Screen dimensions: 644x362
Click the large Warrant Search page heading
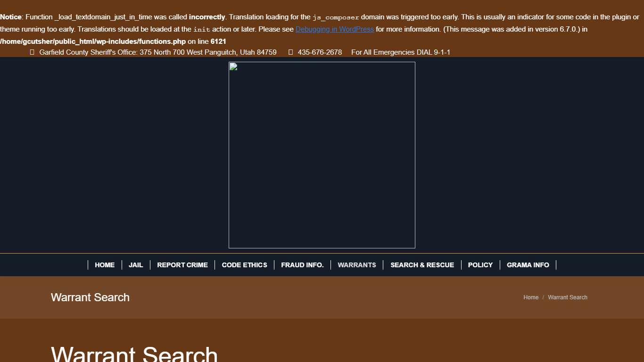coord(134,354)
